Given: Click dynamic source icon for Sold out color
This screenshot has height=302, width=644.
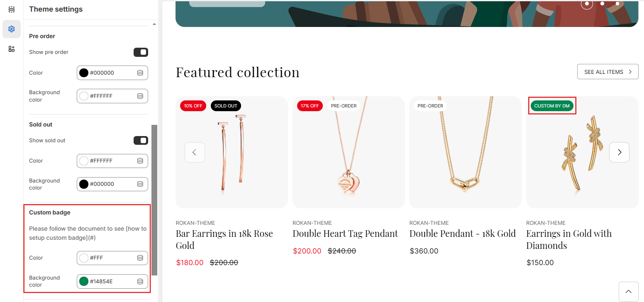Looking at the screenshot, I should (x=140, y=161).
